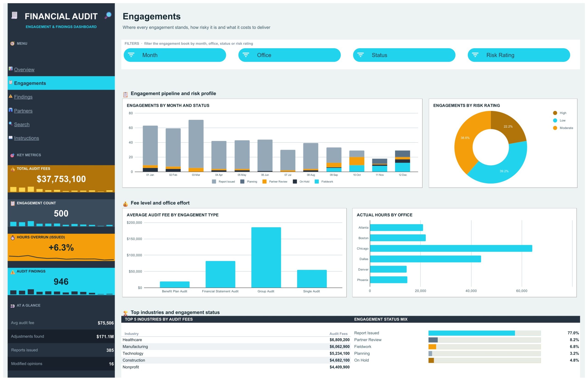Open the Risk Rating filter dropdown
The width and height of the screenshot is (588, 381).
tap(519, 55)
